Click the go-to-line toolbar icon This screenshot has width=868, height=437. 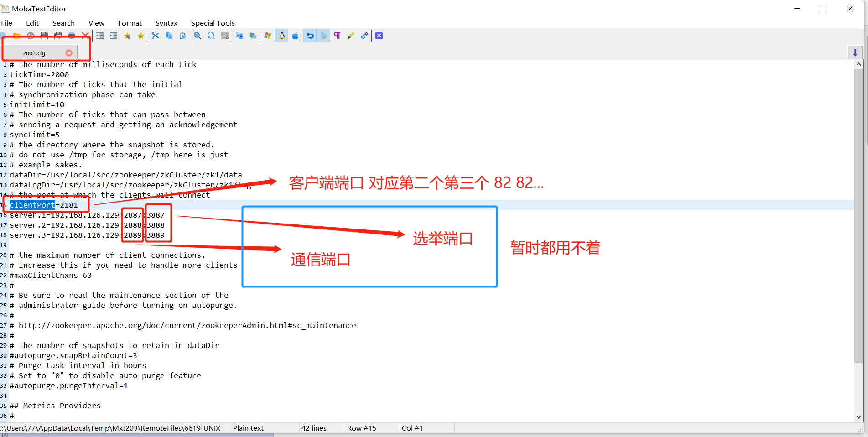(x=225, y=36)
